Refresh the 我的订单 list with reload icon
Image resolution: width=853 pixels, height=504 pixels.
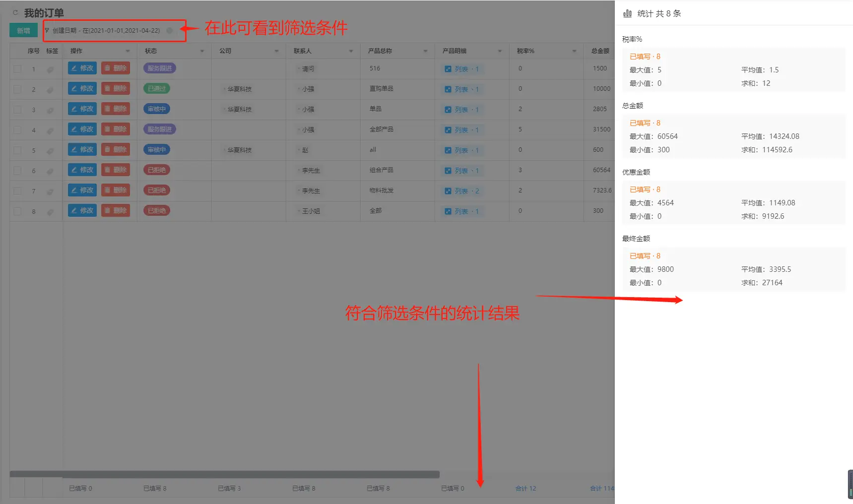pyautogui.click(x=15, y=12)
